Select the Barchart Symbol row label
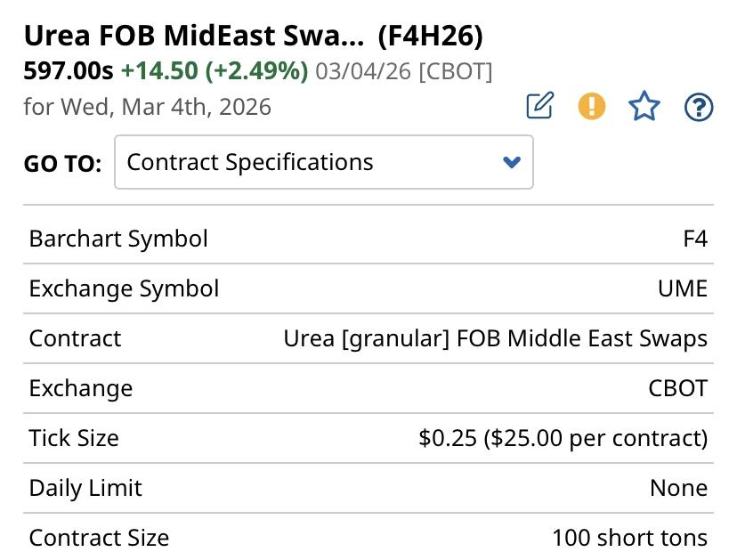The width and height of the screenshot is (737, 560). pos(118,239)
